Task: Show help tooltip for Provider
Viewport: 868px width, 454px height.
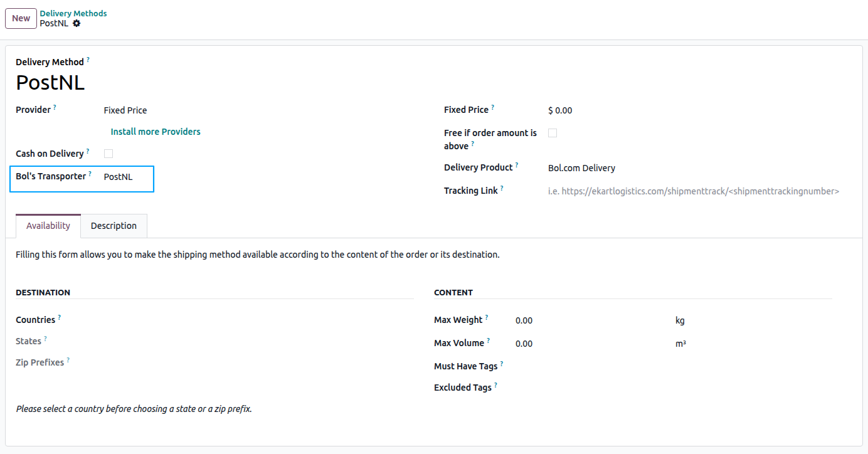Action: click(x=55, y=107)
